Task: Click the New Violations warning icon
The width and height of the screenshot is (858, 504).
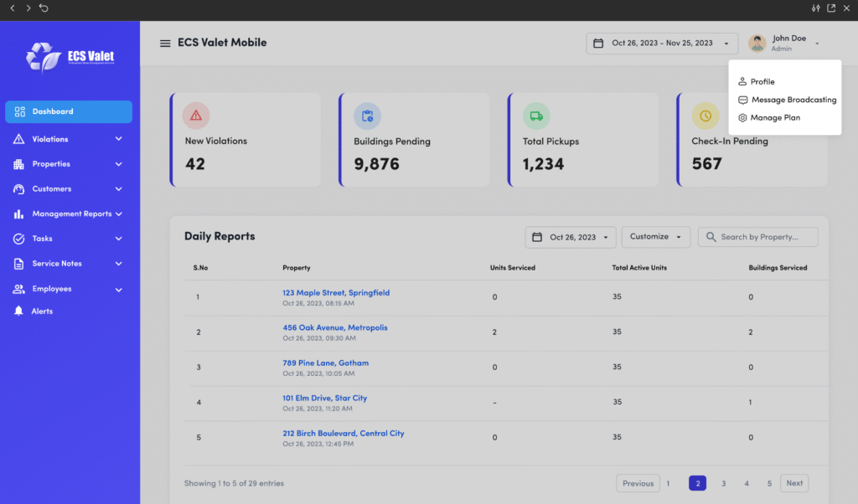Action: tap(196, 116)
